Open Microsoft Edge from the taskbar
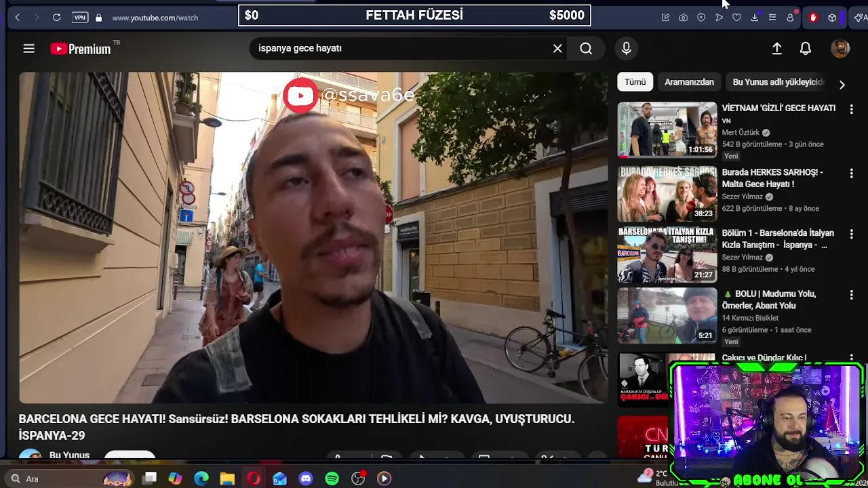Screen dimensions: 868x488 (x=201, y=479)
